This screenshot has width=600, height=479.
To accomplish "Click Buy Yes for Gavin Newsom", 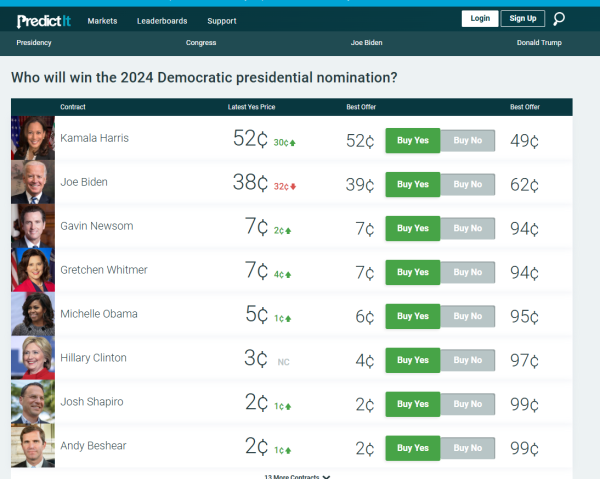I will point(412,228).
